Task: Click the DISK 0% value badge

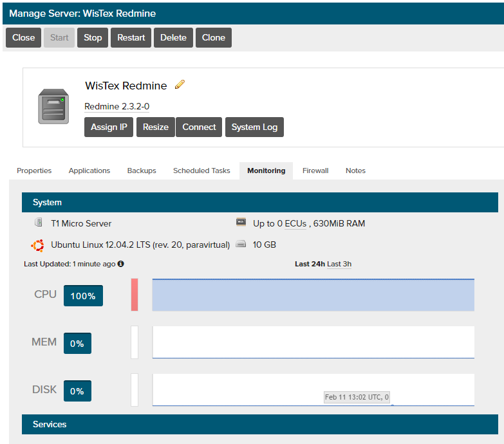Action: [x=77, y=391]
